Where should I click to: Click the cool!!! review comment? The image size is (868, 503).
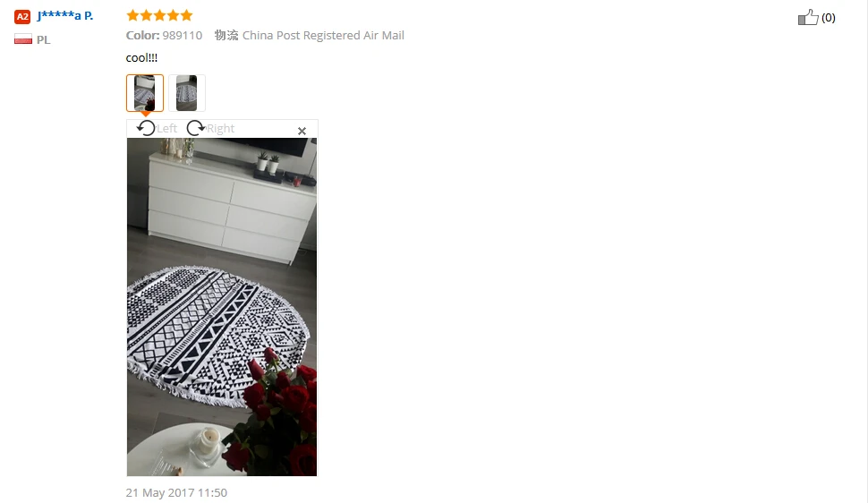[141, 57]
